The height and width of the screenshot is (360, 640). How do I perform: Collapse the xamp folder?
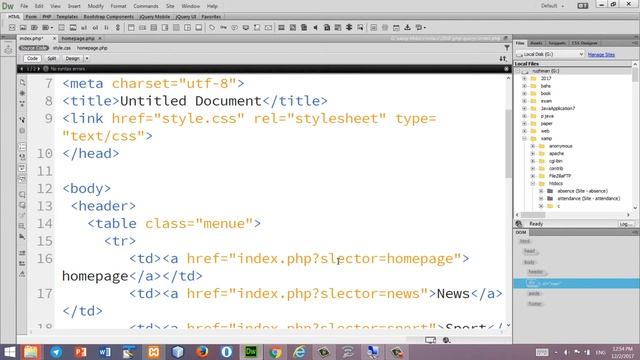pyautogui.click(x=524, y=138)
